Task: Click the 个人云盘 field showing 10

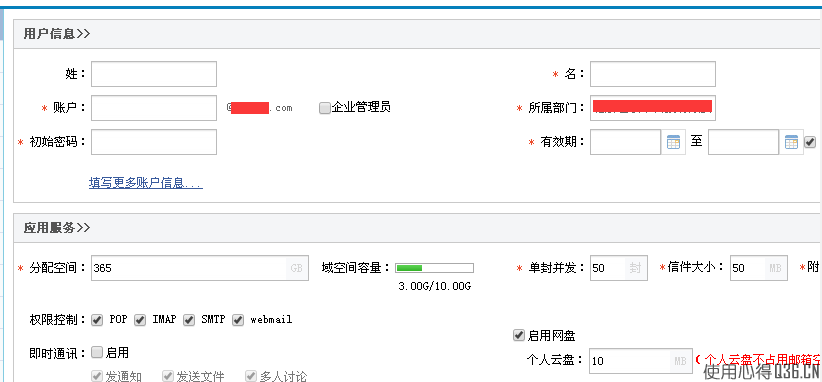Action: pos(641,361)
